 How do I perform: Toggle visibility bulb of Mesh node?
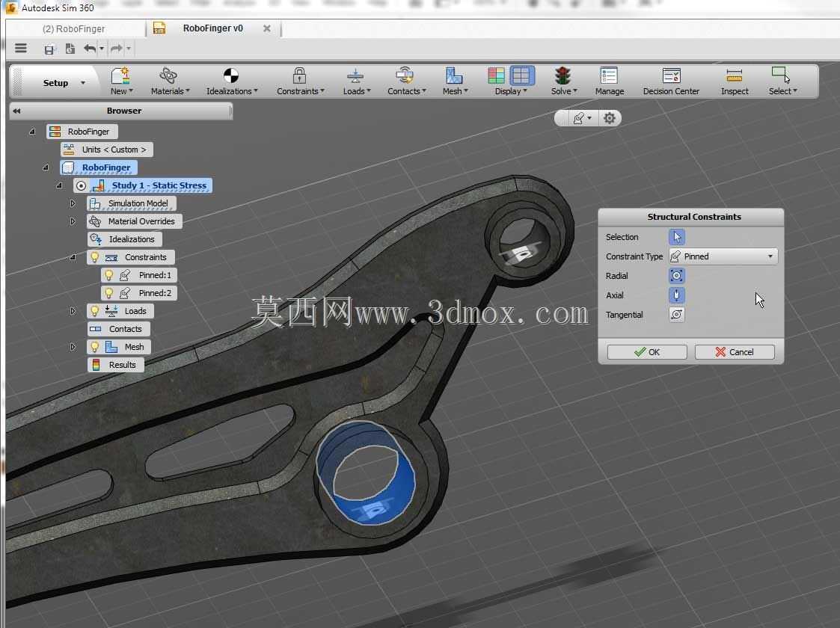coord(95,347)
